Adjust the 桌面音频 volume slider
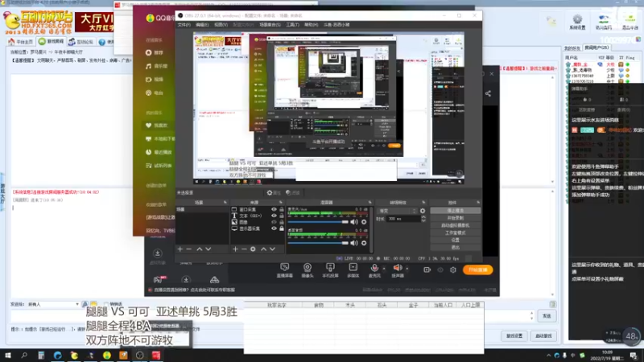Viewport: 644px width, 362px height. click(318, 243)
